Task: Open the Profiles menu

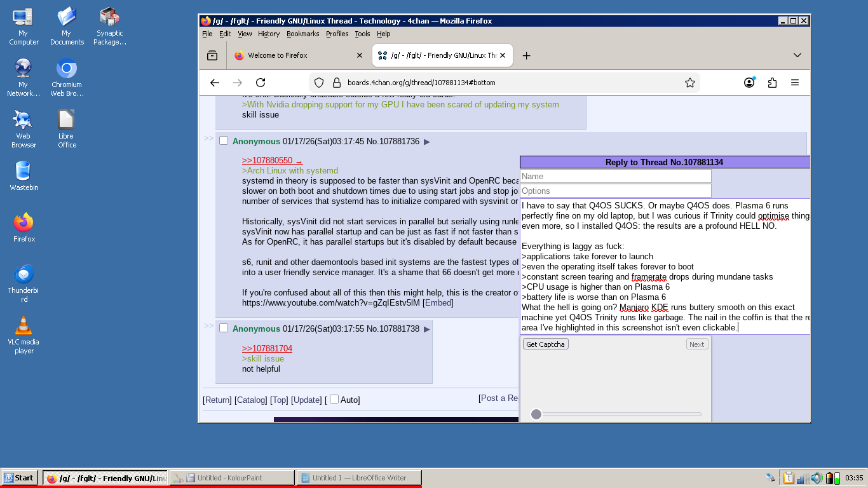Action: tap(337, 34)
